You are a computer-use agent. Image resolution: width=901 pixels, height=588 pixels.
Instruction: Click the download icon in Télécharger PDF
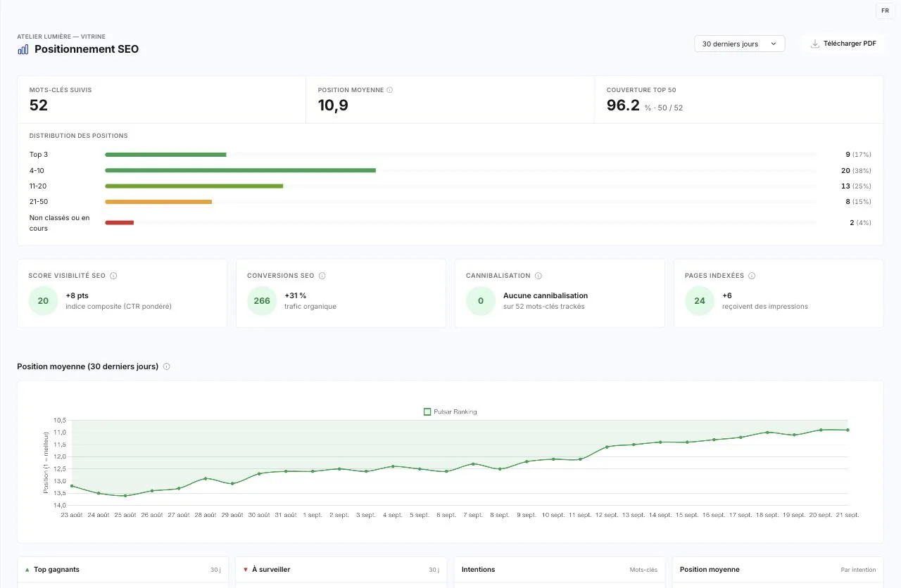point(815,44)
